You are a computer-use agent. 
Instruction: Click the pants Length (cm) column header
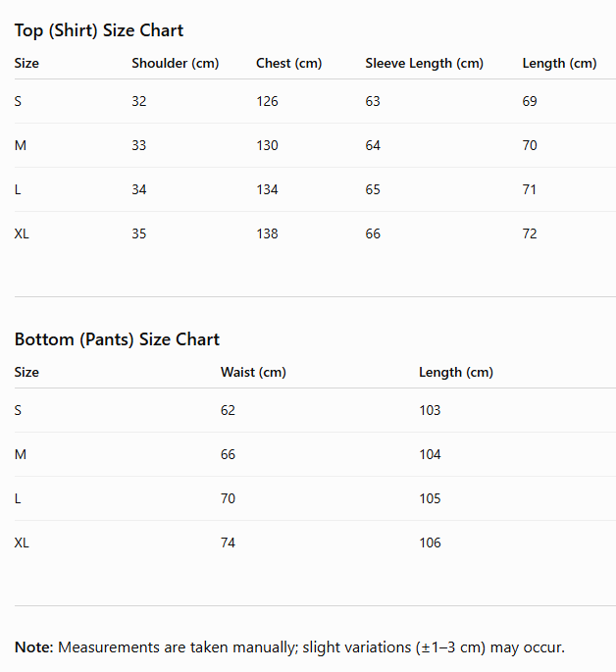456,373
